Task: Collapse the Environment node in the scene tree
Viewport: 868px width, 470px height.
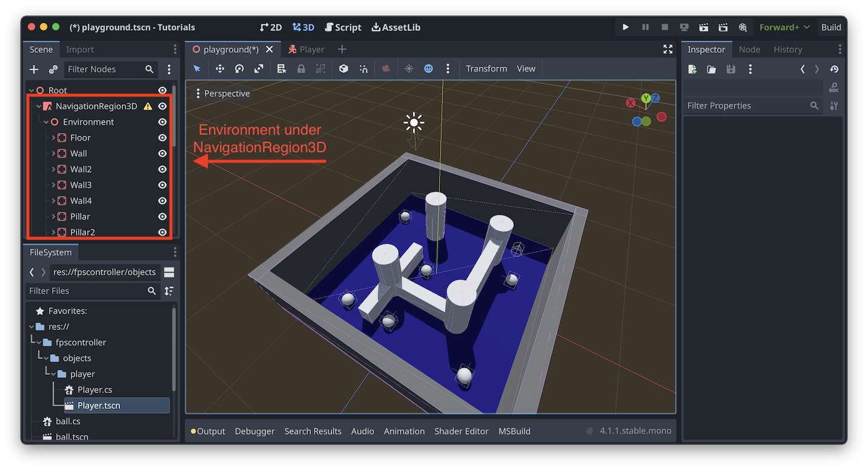Action: pyautogui.click(x=46, y=121)
